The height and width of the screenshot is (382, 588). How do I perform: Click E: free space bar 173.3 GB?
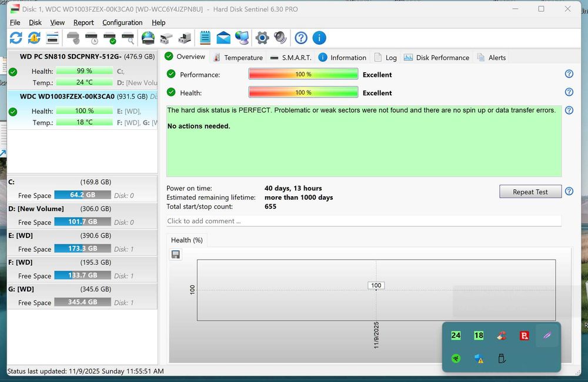tap(82, 249)
